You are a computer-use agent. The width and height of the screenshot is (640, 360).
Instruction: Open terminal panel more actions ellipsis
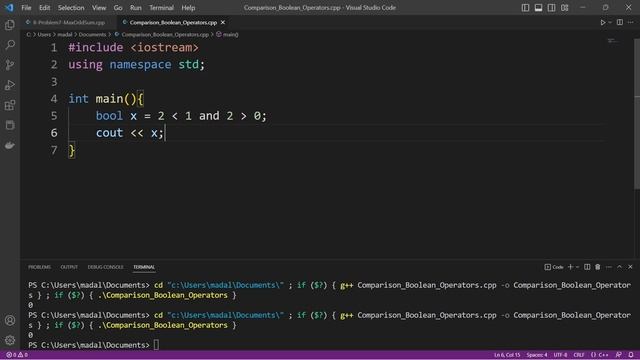pyautogui.click(x=609, y=267)
